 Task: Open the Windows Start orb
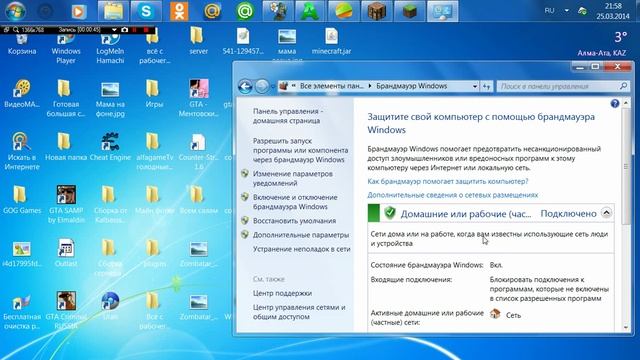pos(16,11)
